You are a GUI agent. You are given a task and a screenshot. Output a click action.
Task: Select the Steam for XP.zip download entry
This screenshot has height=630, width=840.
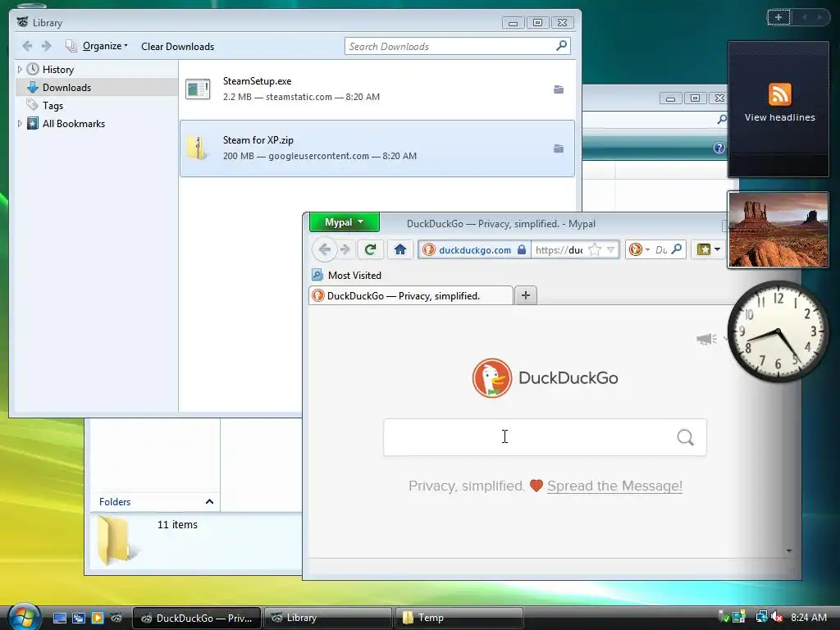(x=377, y=148)
